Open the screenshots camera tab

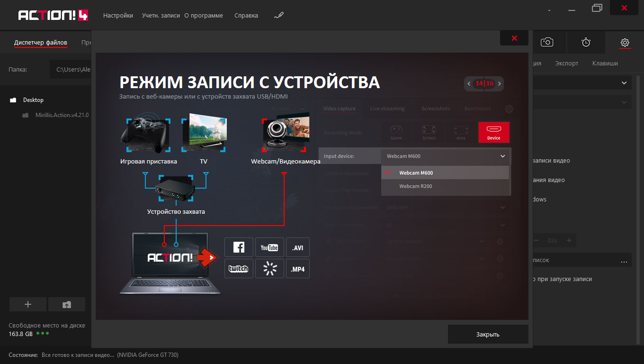pos(547,43)
